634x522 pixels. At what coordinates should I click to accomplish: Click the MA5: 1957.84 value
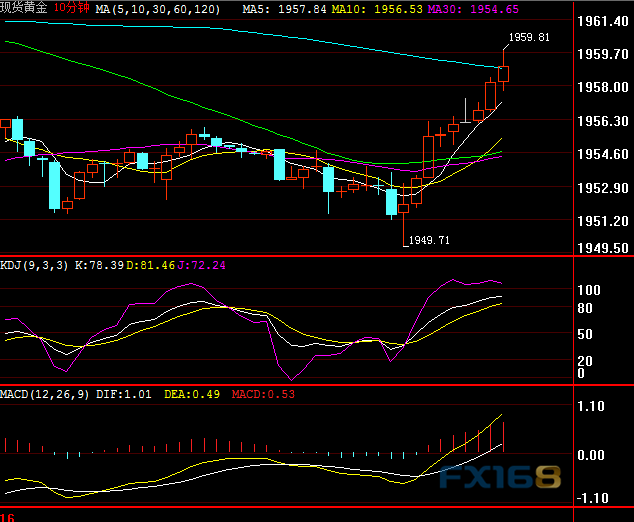284,9
